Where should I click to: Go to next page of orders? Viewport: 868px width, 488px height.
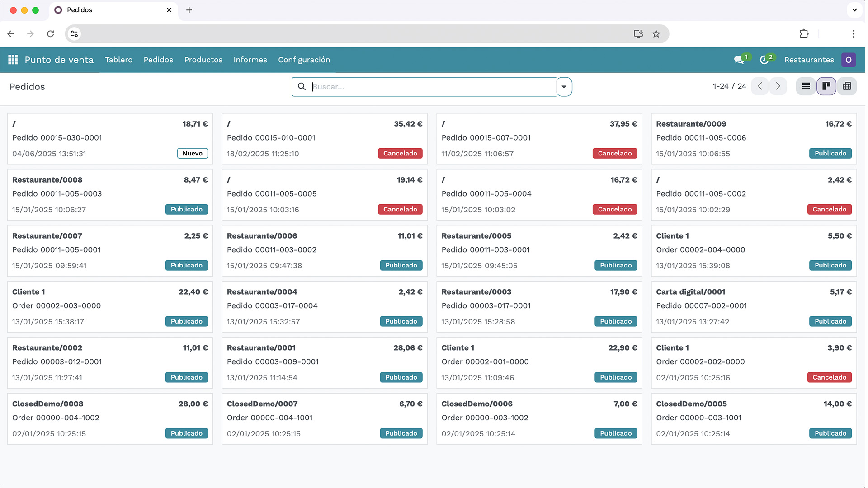pyautogui.click(x=778, y=86)
